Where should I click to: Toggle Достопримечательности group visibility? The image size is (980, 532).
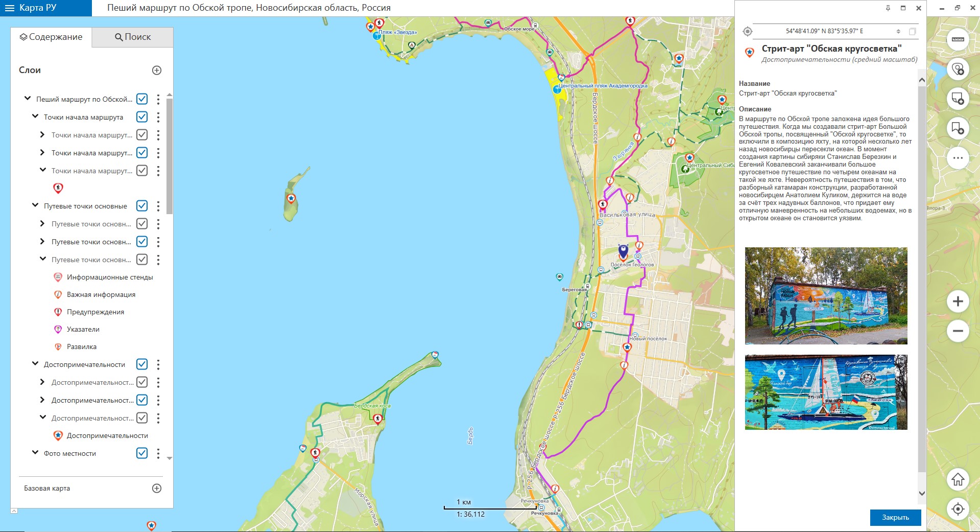pyautogui.click(x=142, y=364)
